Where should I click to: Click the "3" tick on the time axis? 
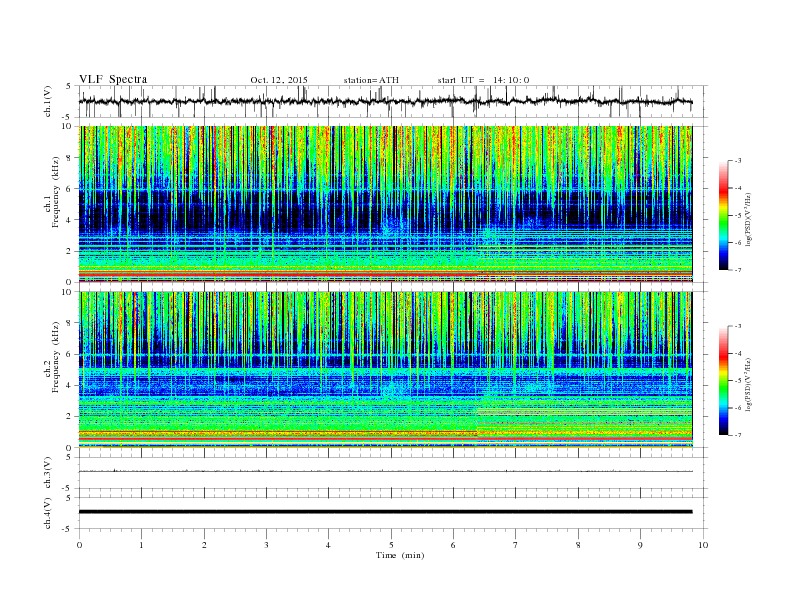pyautogui.click(x=267, y=545)
